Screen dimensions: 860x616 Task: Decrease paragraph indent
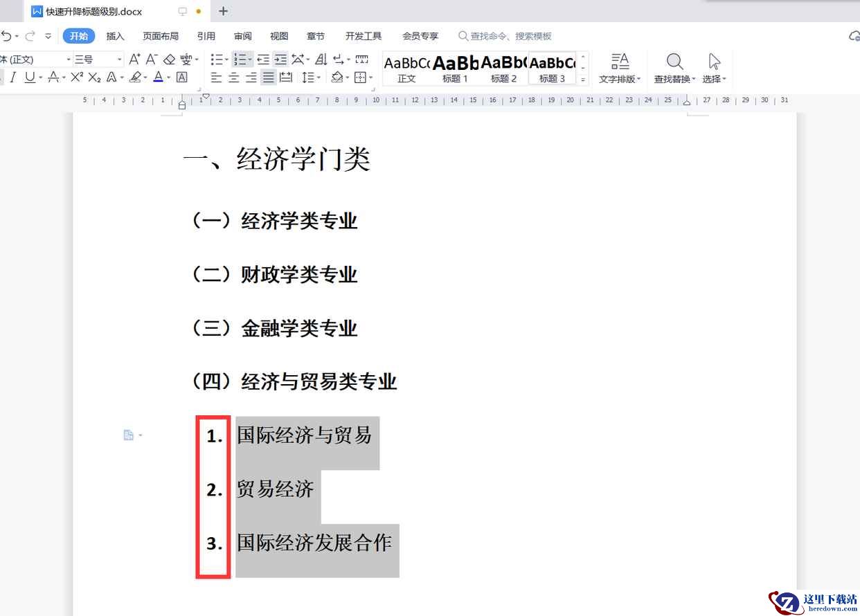pyautogui.click(x=263, y=60)
